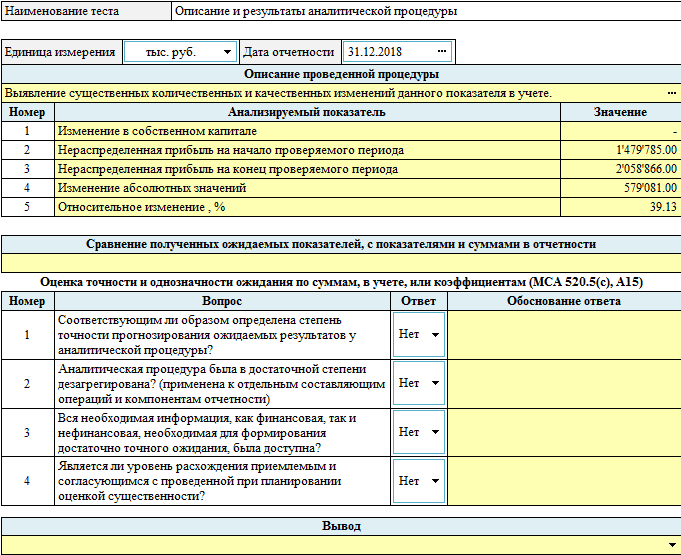Click the Вывод conclusion field
This screenshot has height=555, width=681.
coord(341,545)
